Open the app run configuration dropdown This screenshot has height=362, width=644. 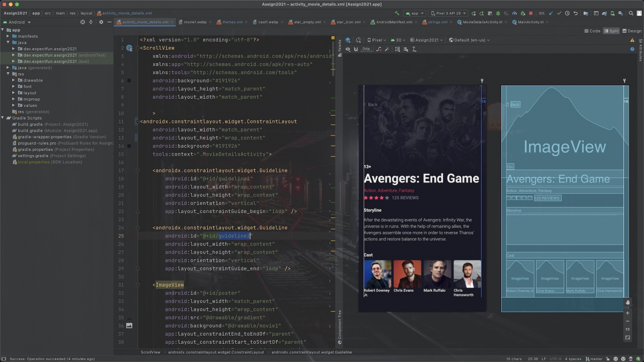[x=415, y=13]
